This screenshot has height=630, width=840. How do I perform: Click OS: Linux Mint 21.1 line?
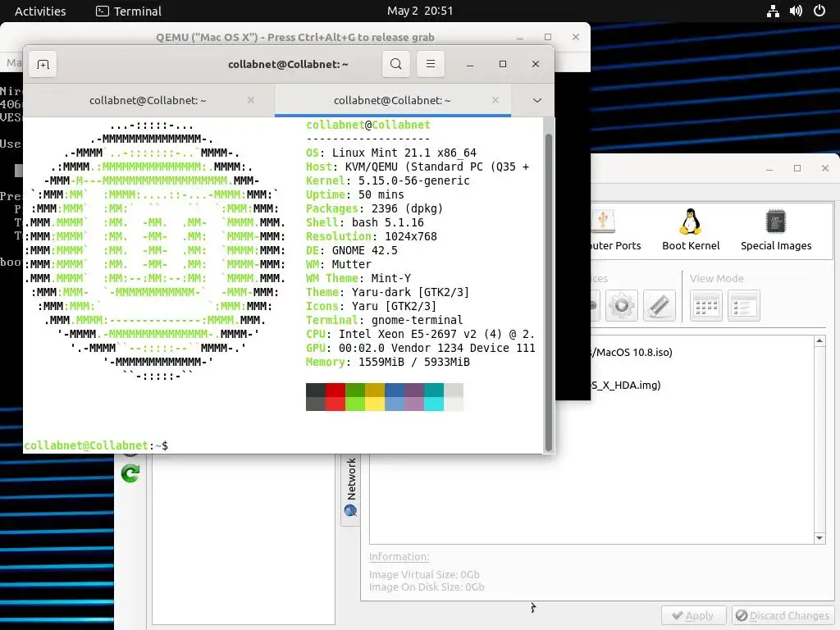(x=391, y=153)
